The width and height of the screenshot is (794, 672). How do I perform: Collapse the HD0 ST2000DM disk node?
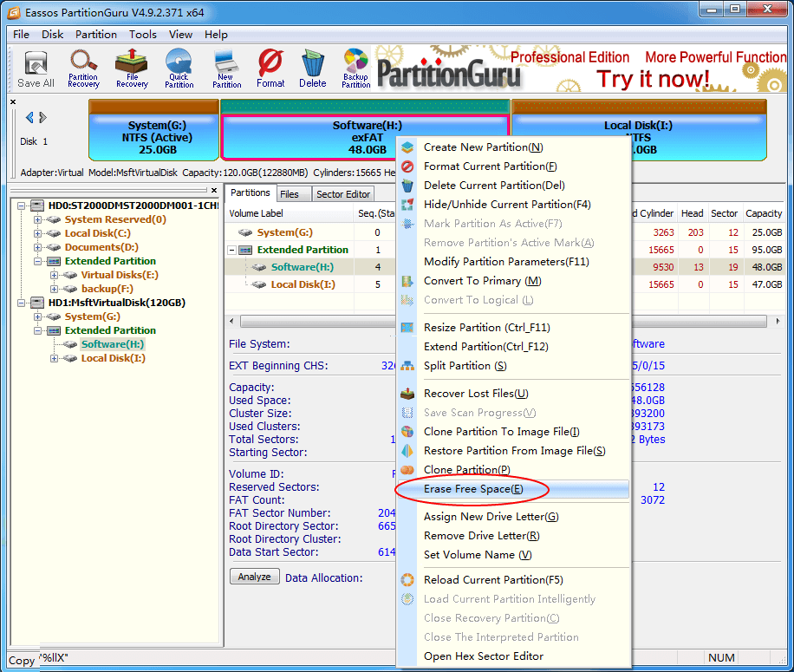(x=22, y=206)
